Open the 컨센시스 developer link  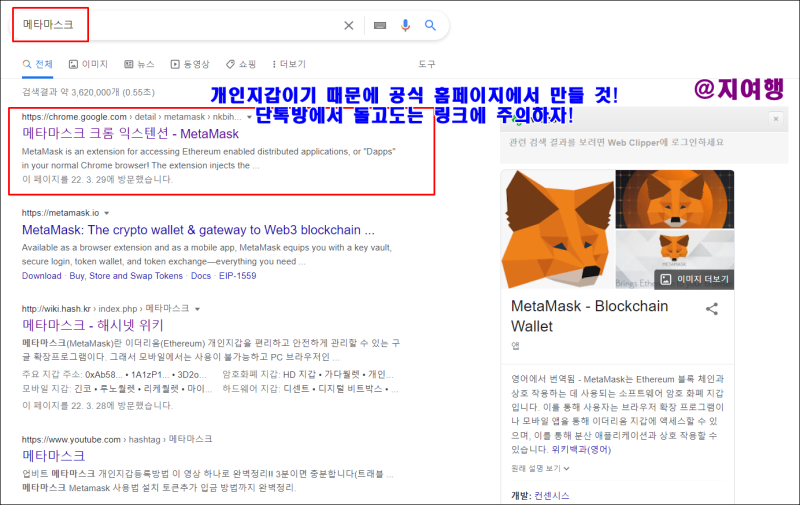[552, 496]
